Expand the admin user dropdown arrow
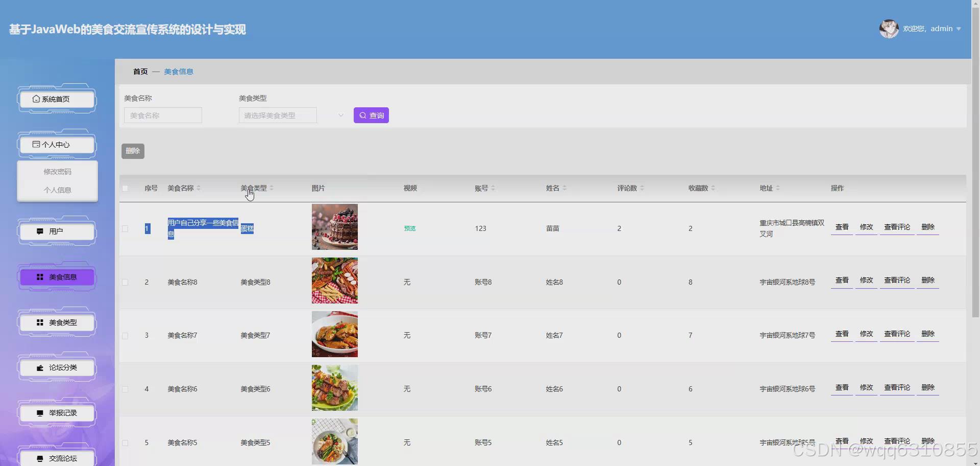The width and height of the screenshot is (980, 466). 959,29
